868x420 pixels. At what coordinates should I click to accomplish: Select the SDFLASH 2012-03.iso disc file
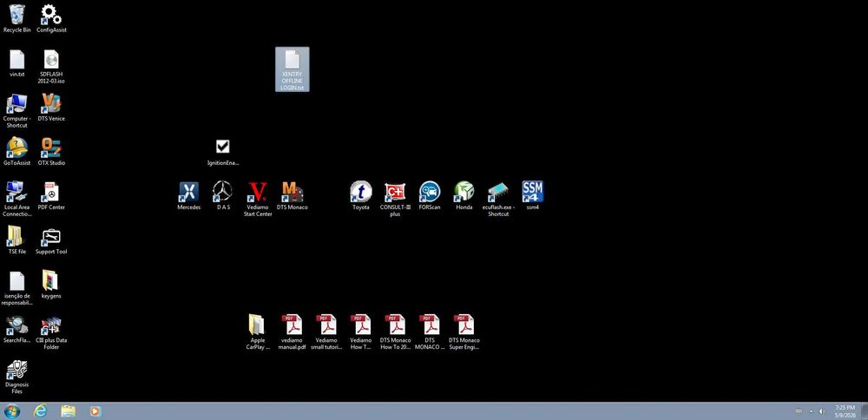(51, 59)
